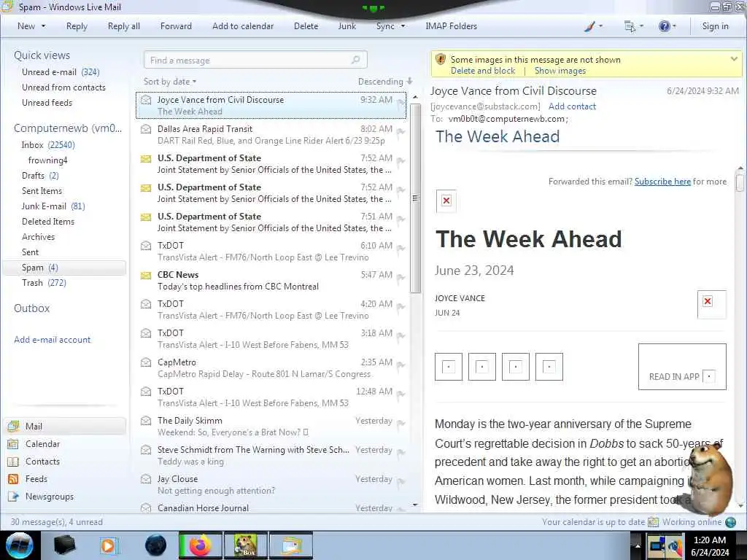This screenshot has width=747, height=560.
Task: Click the Find a message field
Action: point(255,60)
